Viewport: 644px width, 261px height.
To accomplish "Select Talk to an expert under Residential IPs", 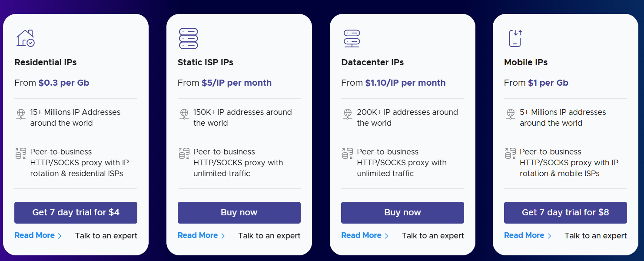I will pos(106,236).
